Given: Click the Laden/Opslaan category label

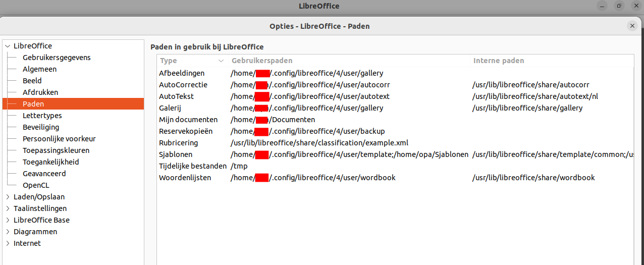Looking at the screenshot, I should tap(39, 197).
